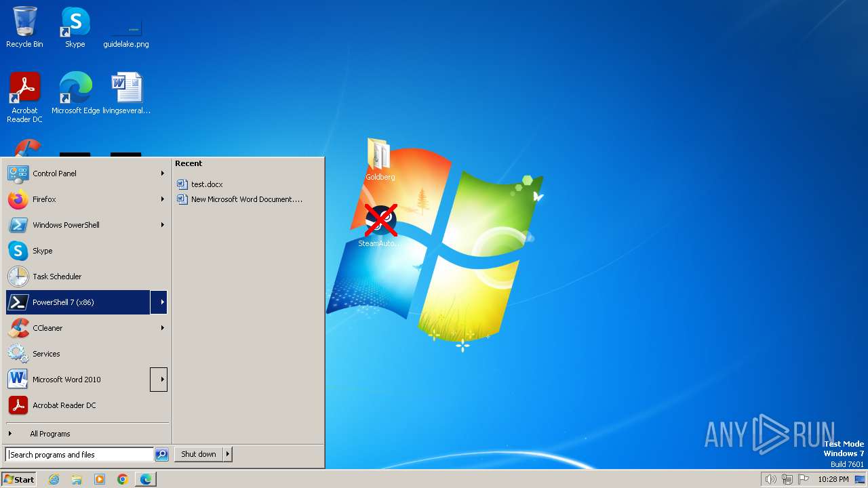Screen dimensions: 868x488
Task: Open Windows Explorer from taskbar
Action: coord(77,479)
